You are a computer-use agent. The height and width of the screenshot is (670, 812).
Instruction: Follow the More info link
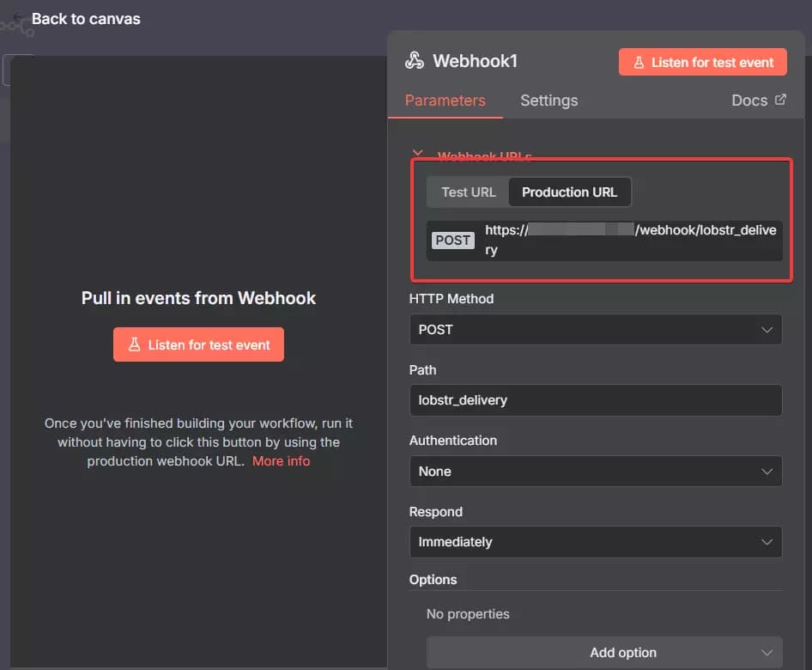(281, 461)
